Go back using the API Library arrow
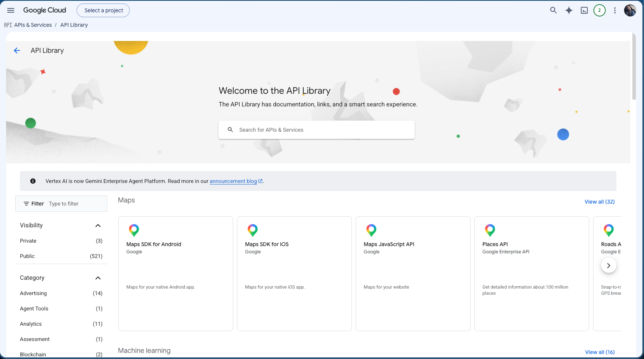Image resolution: width=644 pixels, height=359 pixels. (x=17, y=51)
